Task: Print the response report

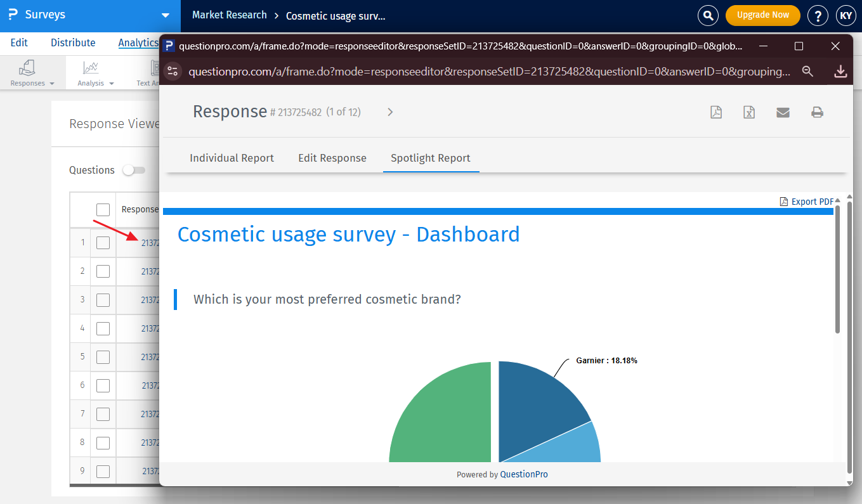Action: pyautogui.click(x=817, y=112)
